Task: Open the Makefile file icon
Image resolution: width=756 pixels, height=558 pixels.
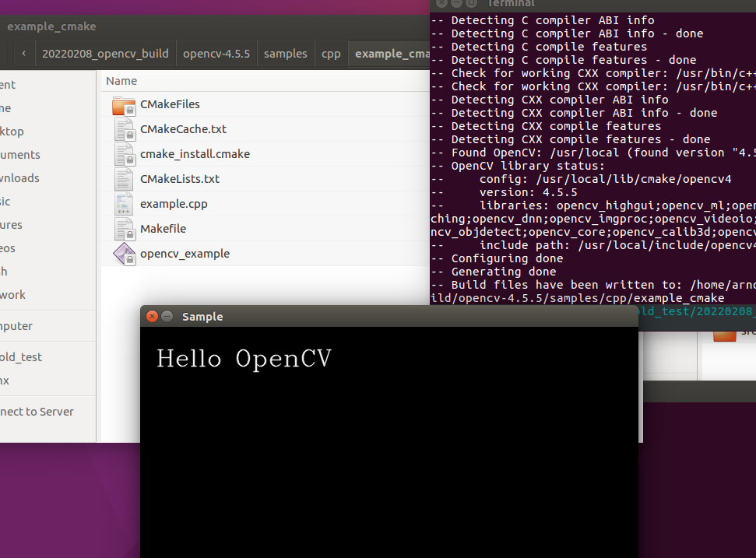Action: (124, 229)
